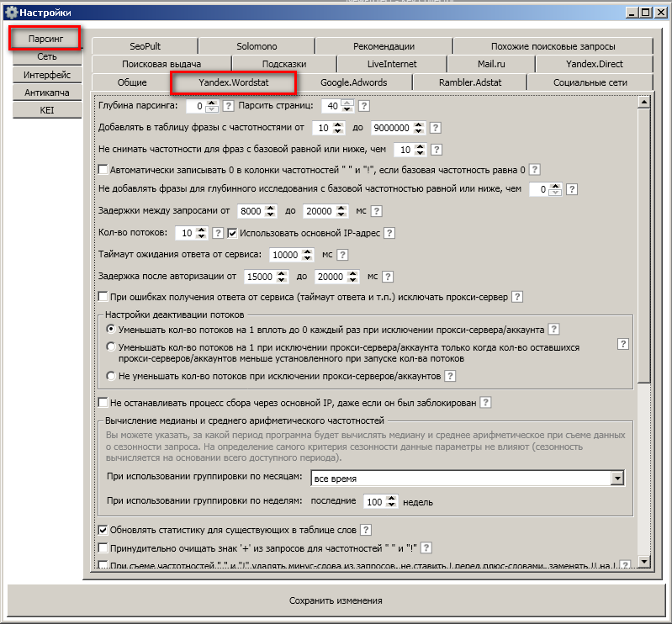This screenshot has height=624, width=672.
Task: Open help for first thread deactivation radio option
Action: click(x=553, y=329)
